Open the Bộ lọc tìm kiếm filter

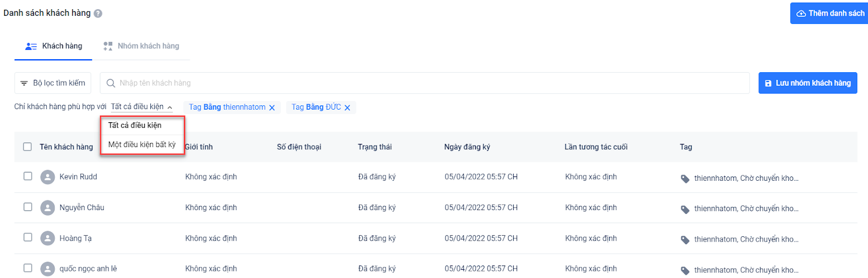coord(53,83)
